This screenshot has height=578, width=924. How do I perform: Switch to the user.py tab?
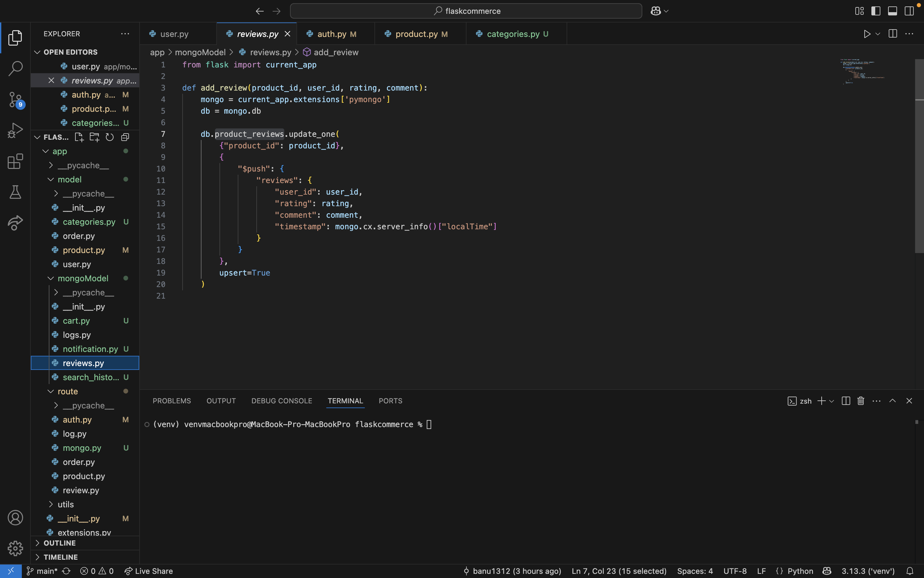178,34
